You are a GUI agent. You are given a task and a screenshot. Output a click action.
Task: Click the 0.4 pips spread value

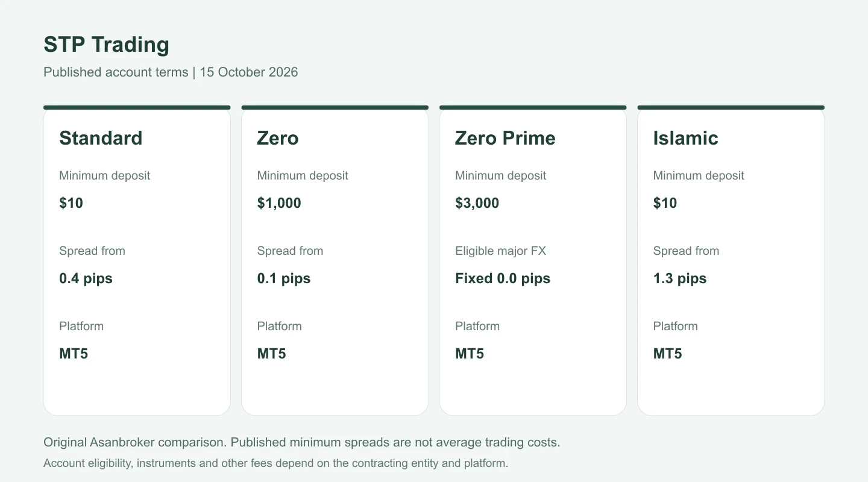86,278
